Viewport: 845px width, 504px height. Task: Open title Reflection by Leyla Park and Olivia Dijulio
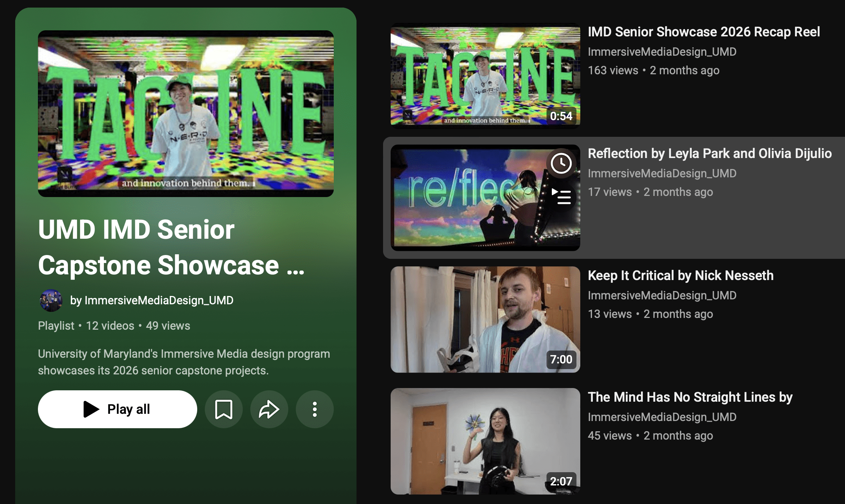pos(710,153)
